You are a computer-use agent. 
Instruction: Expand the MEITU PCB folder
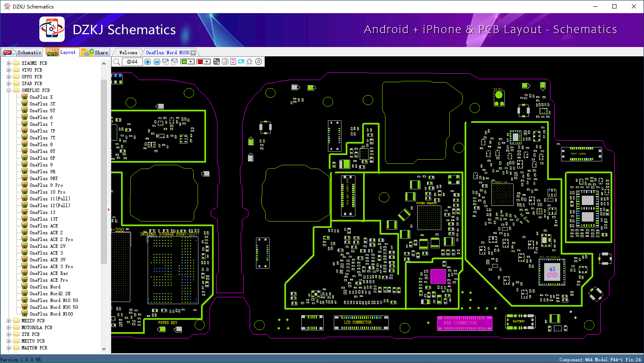click(8, 341)
